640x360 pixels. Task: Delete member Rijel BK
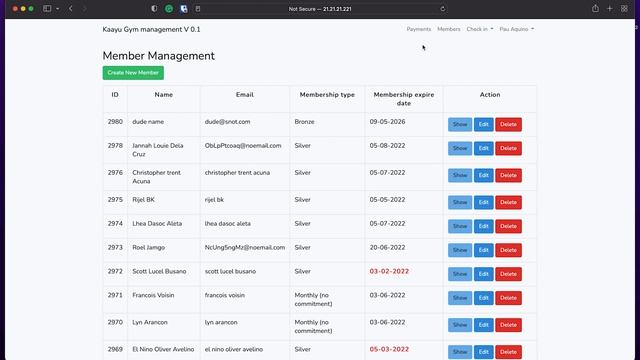point(509,202)
